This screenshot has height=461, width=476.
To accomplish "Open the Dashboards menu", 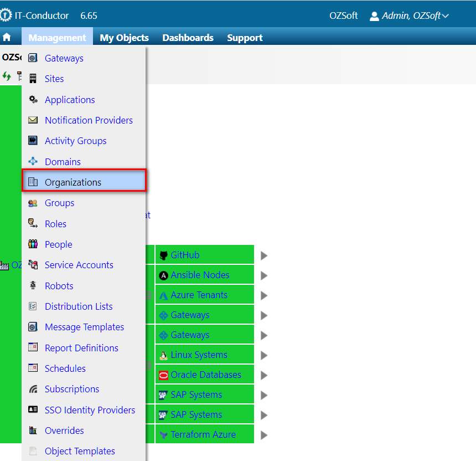I will (x=188, y=38).
